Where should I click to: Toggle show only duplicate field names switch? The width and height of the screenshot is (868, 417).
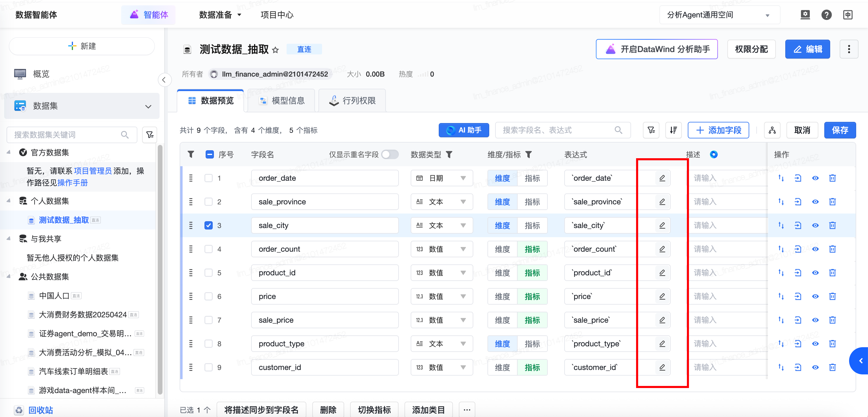click(390, 154)
